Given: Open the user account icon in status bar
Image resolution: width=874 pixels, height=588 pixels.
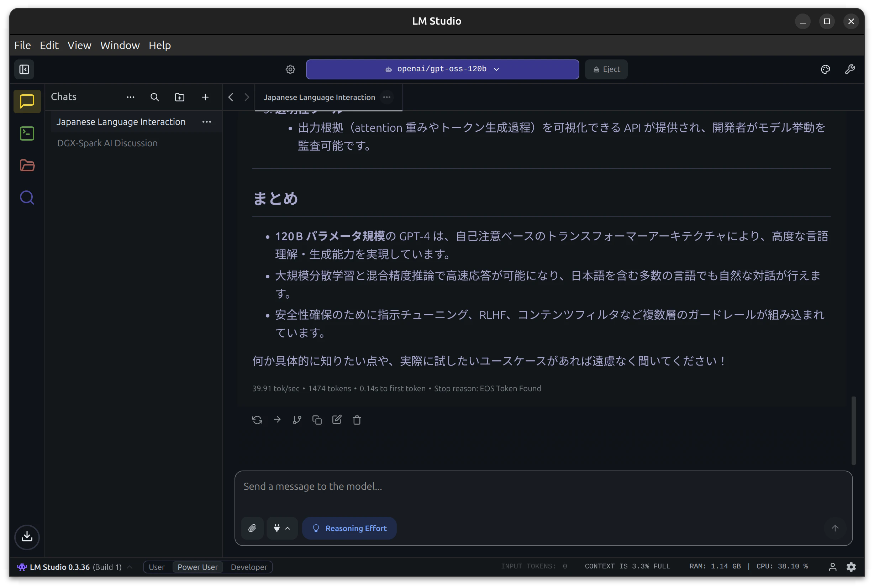Looking at the screenshot, I should (x=832, y=567).
